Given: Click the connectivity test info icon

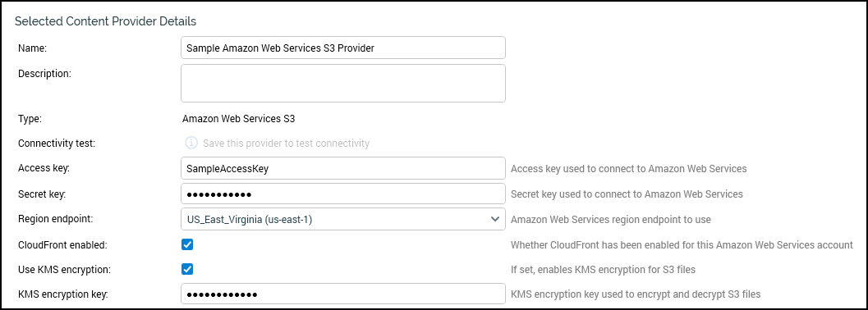Looking at the screenshot, I should [x=191, y=144].
